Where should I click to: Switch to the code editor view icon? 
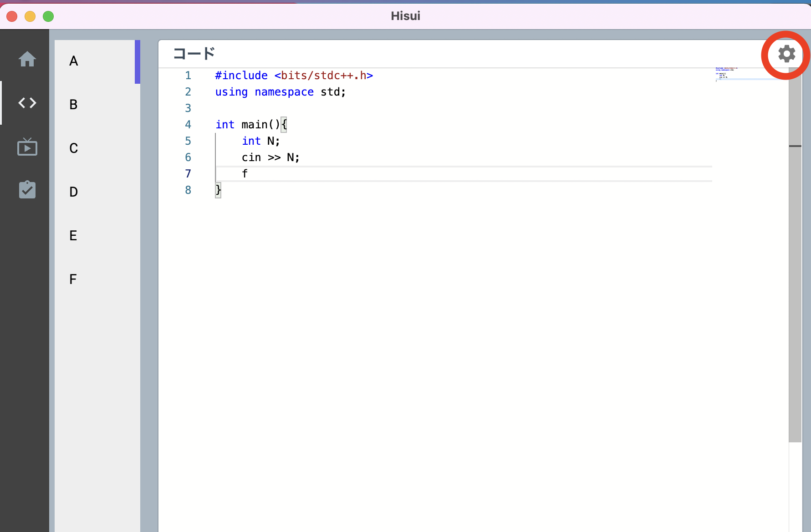(x=27, y=103)
